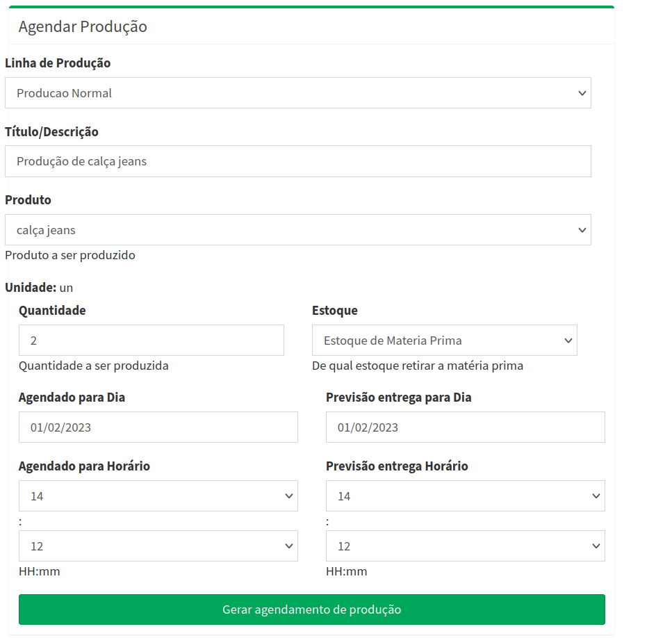Click the Estoque label text

pos(335,311)
